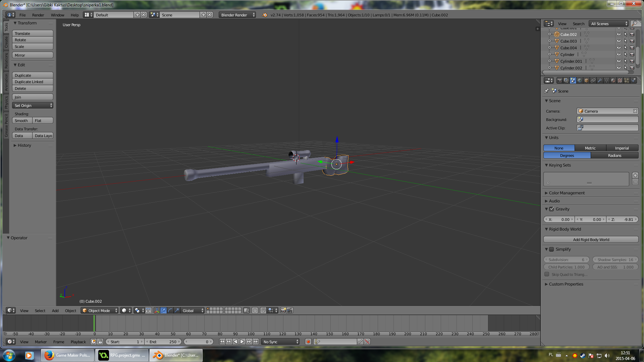
Task: Open the Set Origin dropdown
Action: 33,106
